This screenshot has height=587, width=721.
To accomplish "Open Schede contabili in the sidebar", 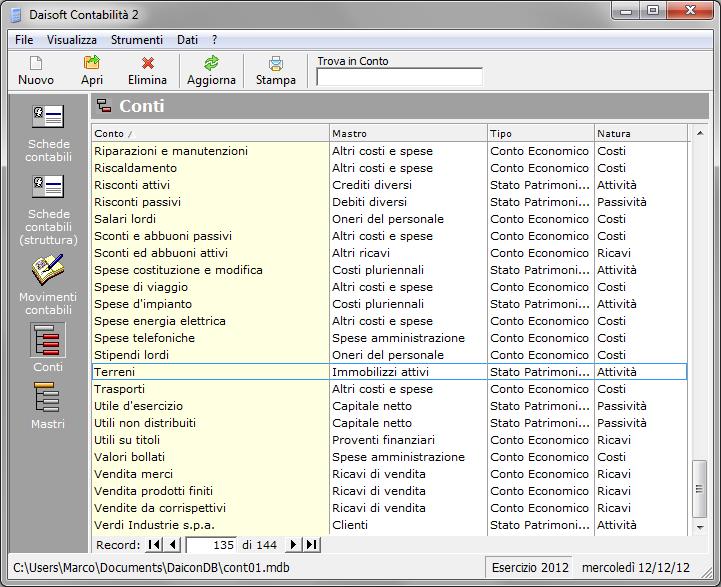I will [x=48, y=133].
